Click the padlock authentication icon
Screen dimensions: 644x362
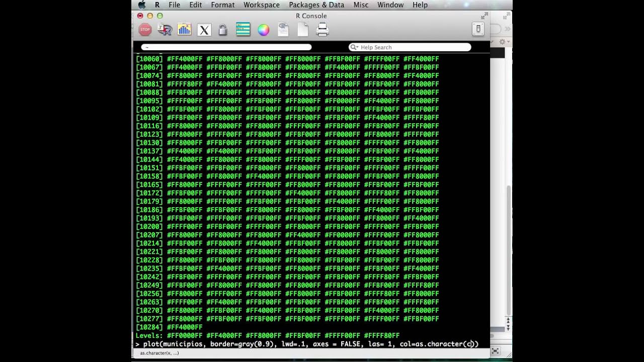[223, 30]
